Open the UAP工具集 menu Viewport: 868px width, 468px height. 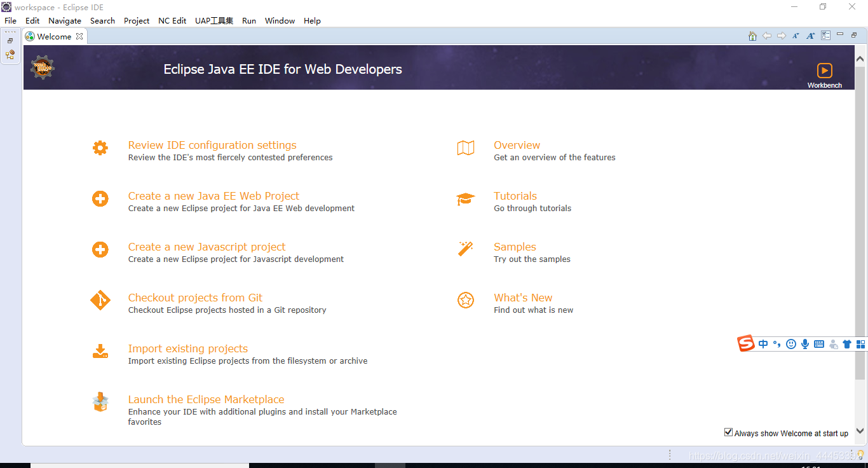point(214,20)
